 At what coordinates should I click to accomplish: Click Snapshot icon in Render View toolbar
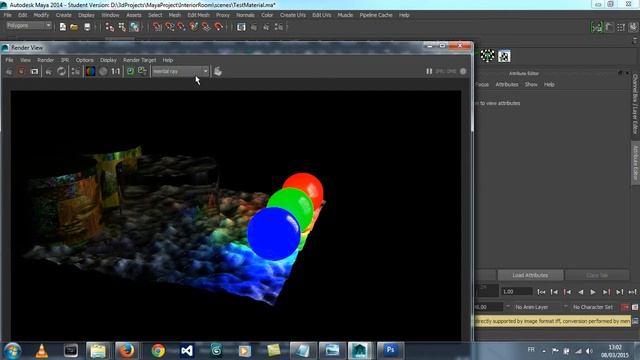(x=34, y=71)
